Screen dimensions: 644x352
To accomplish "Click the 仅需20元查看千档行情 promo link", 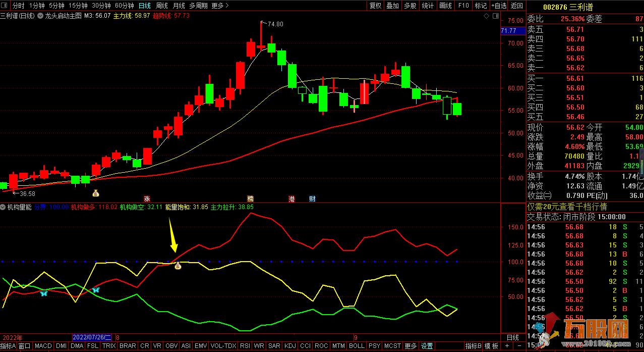I will coord(567,207).
